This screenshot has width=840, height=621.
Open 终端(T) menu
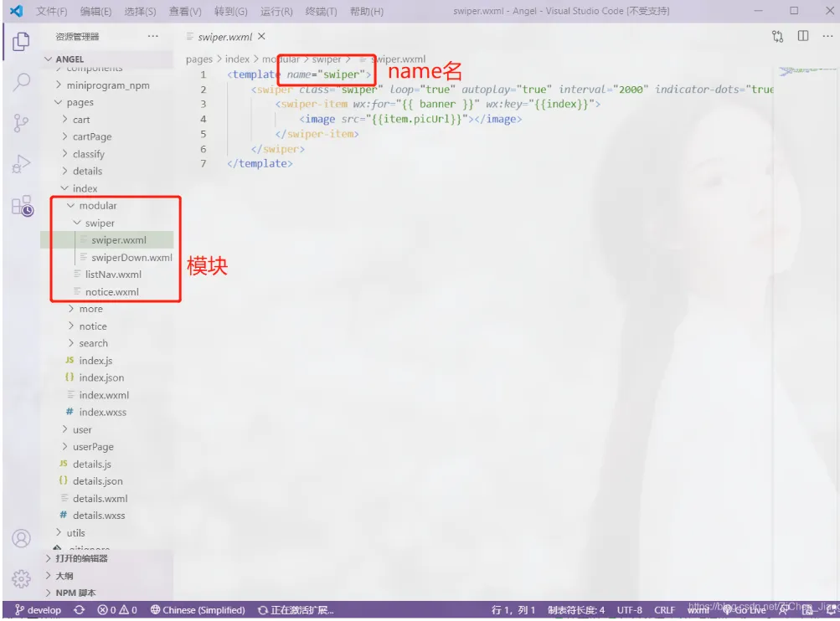(322, 11)
